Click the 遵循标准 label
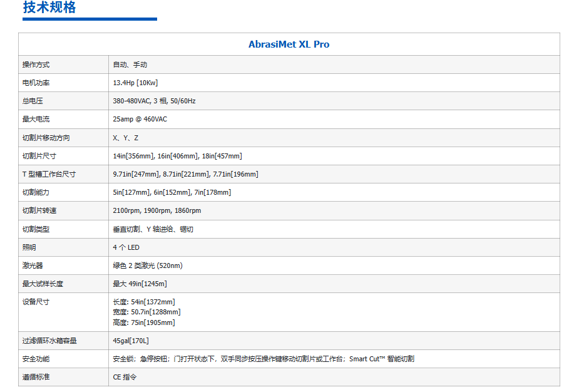This screenshot has width=569, height=392. 36,377
